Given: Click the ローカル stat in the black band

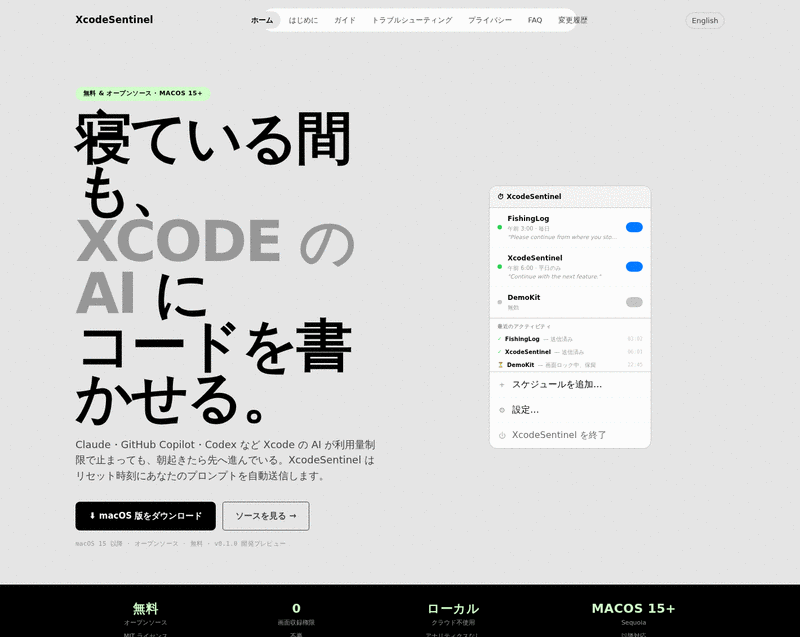Looking at the screenshot, I should coord(453,608).
